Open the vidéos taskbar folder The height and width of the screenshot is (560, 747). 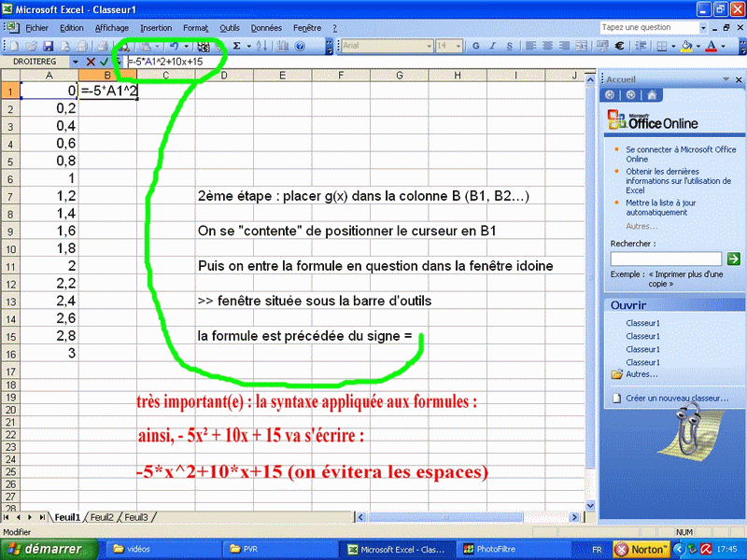coord(162,549)
